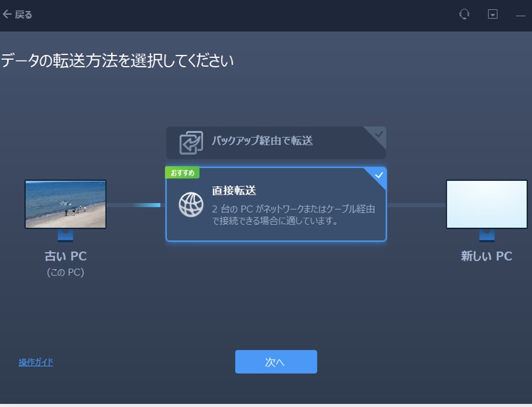Expand the バックアップ経由で転送 option
532x407 pixels.
click(276, 142)
